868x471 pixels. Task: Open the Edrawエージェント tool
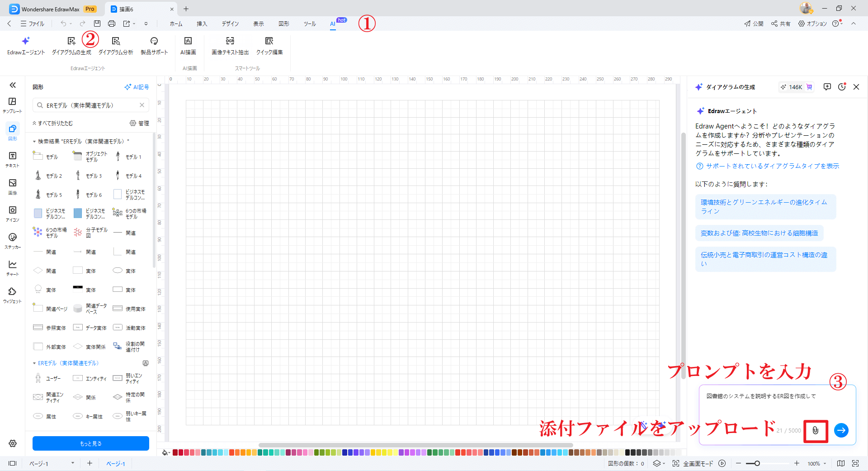26,45
